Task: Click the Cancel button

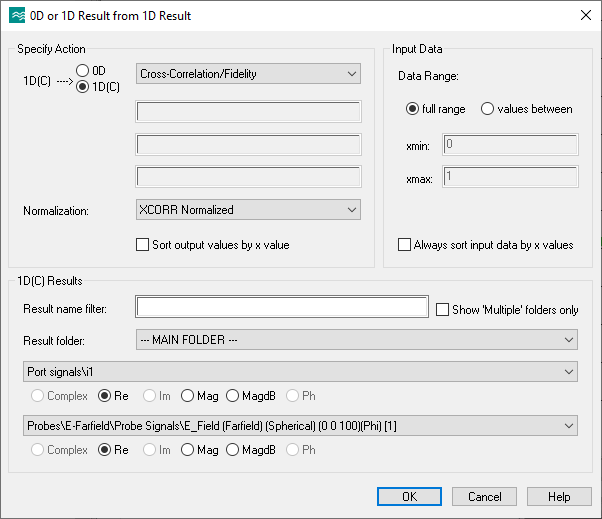Action: tap(485, 497)
